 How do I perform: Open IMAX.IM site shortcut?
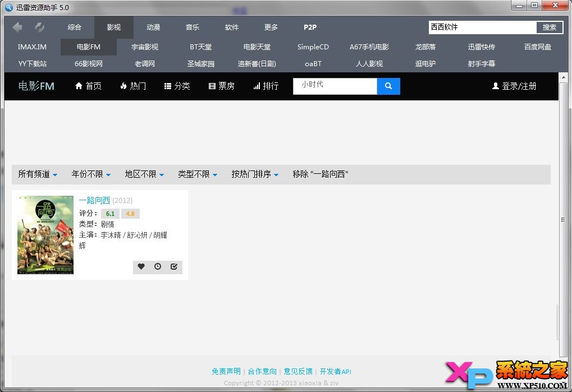pos(32,47)
